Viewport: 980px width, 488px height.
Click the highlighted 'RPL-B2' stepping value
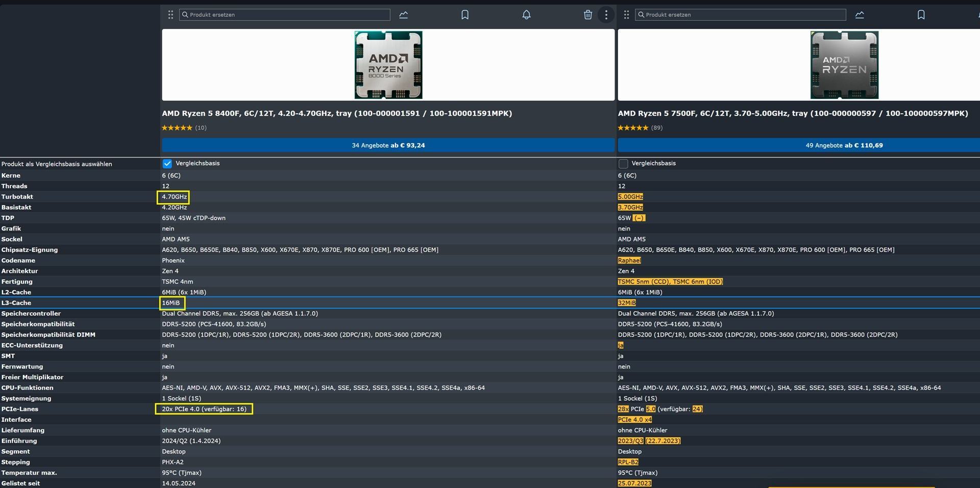[x=628, y=462]
